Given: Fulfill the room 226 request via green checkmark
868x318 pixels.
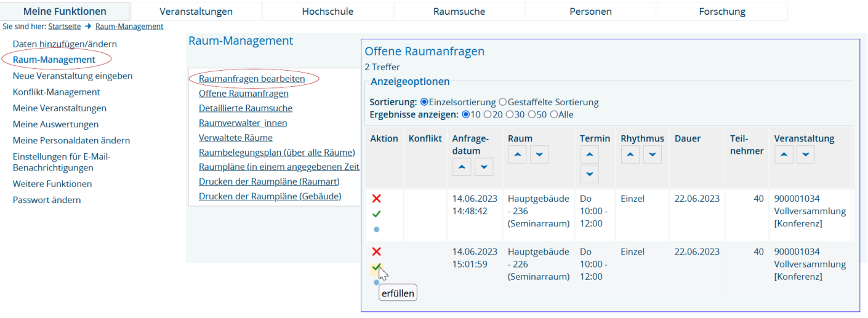Looking at the screenshot, I should (376, 267).
